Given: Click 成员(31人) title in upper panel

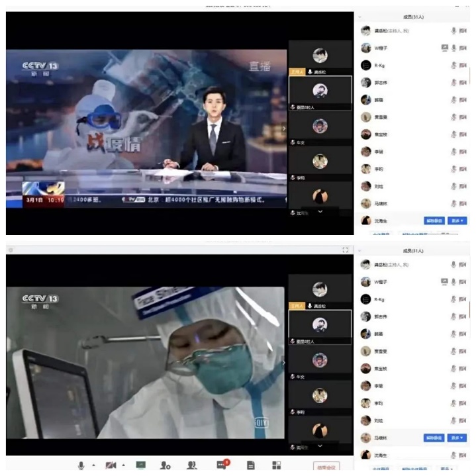Looking at the screenshot, I should (413, 17).
